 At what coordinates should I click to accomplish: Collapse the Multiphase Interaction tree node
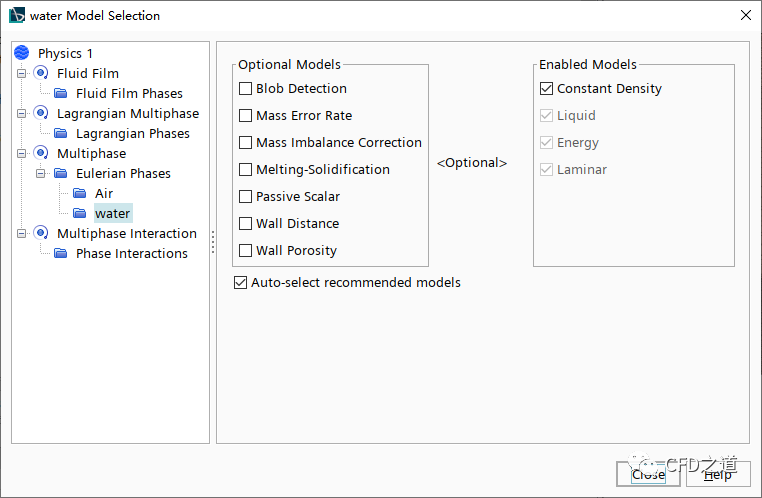(21, 233)
